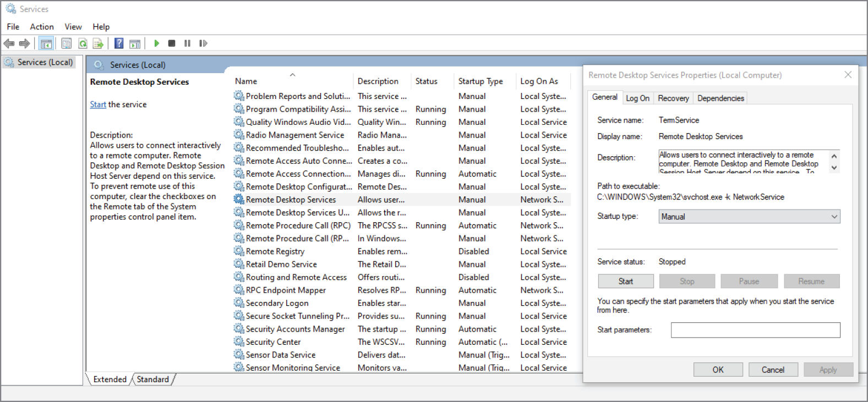Click the gear icon beside Retail Demo Service
The image size is (868, 402).
click(x=238, y=264)
